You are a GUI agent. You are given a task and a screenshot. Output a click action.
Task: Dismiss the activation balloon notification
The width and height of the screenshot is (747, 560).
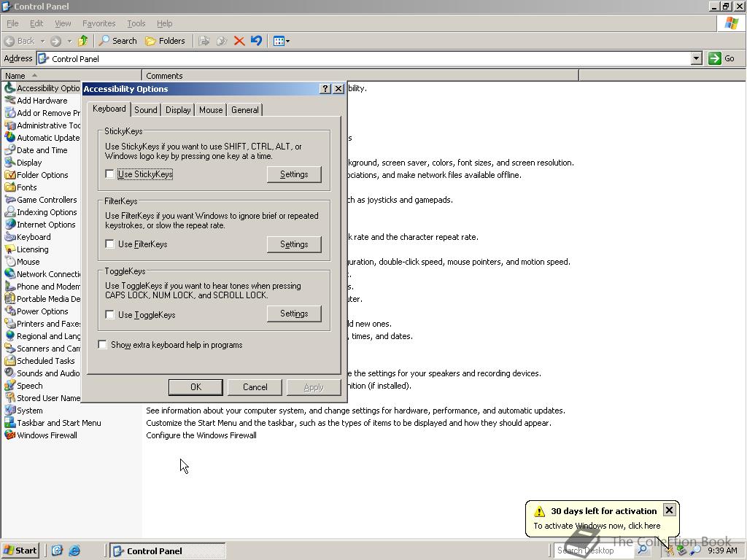click(669, 510)
